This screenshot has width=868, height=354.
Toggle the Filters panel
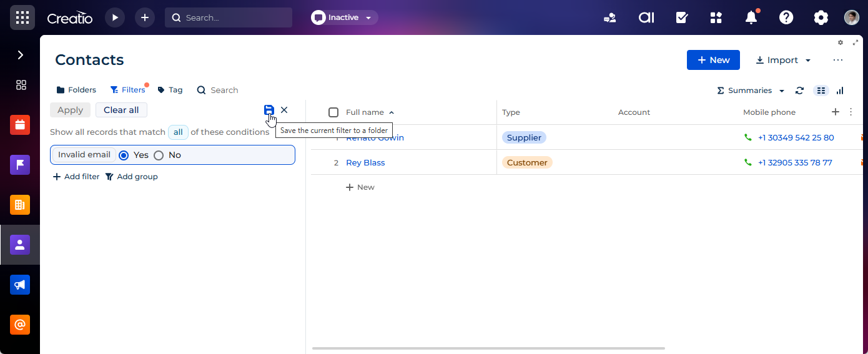tap(128, 90)
